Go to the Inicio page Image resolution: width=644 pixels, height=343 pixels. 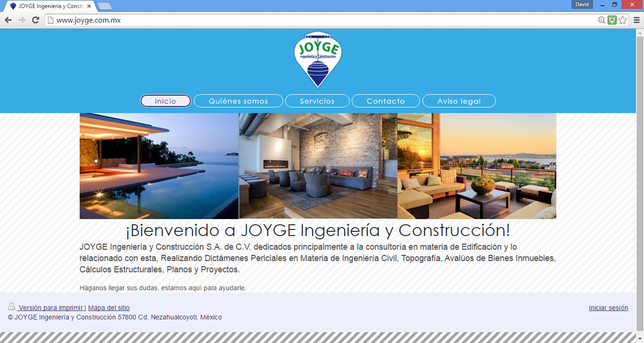[x=165, y=101]
